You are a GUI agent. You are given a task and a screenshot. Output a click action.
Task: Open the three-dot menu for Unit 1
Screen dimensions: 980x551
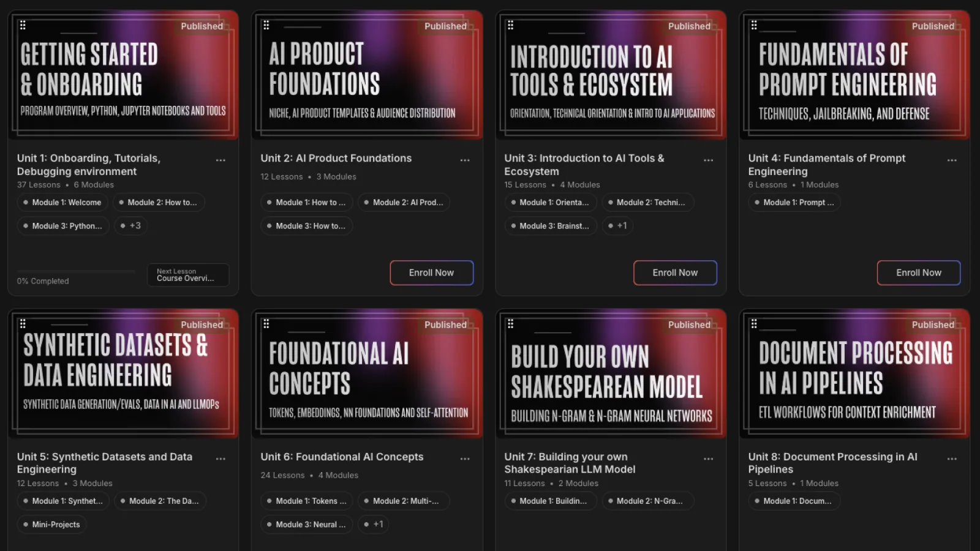pos(221,160)
